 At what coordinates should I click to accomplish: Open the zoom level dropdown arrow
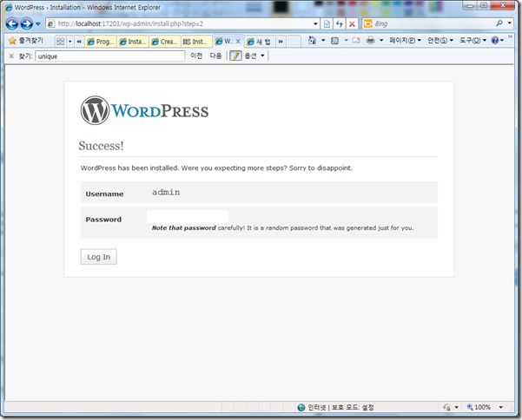click(x=500, y=407)
